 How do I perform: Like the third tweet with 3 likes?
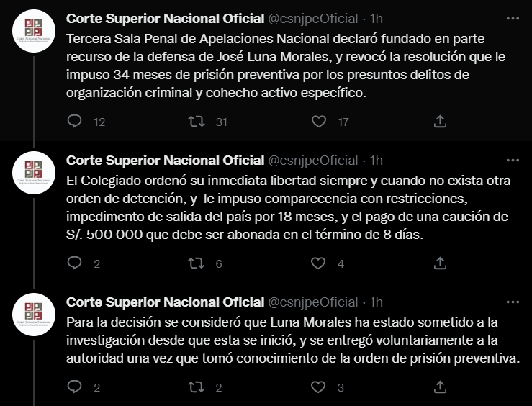[318, 387]
